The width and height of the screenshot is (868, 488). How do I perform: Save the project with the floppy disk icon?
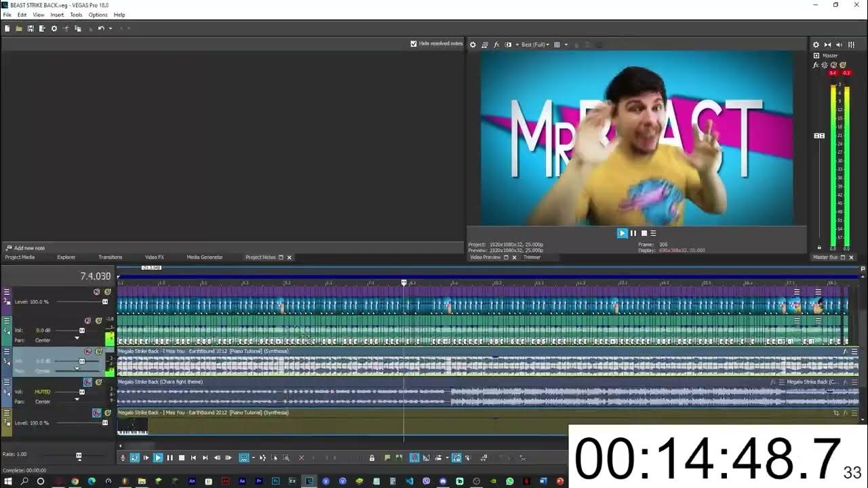(31, 28)
